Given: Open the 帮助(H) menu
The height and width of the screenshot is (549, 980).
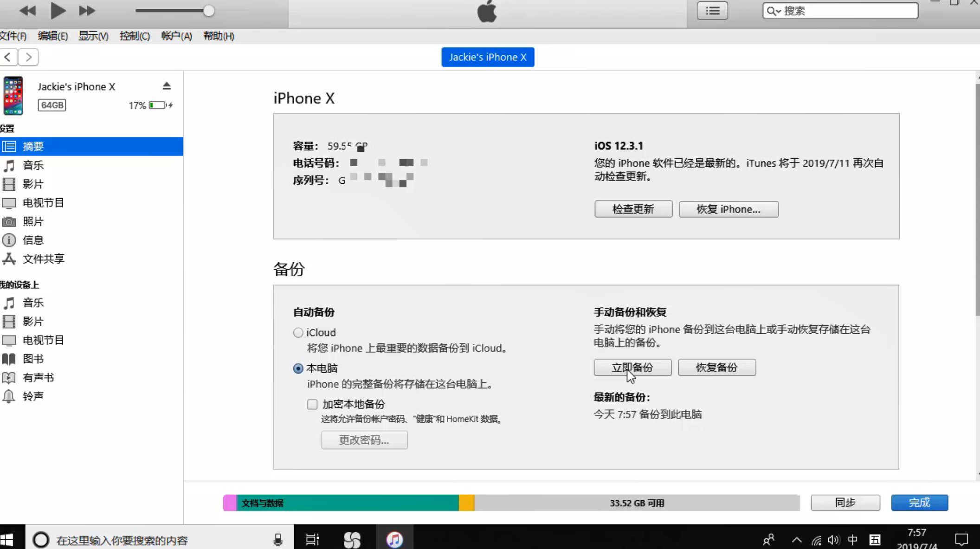Looking at the screenshot, I should click(219, 36).
